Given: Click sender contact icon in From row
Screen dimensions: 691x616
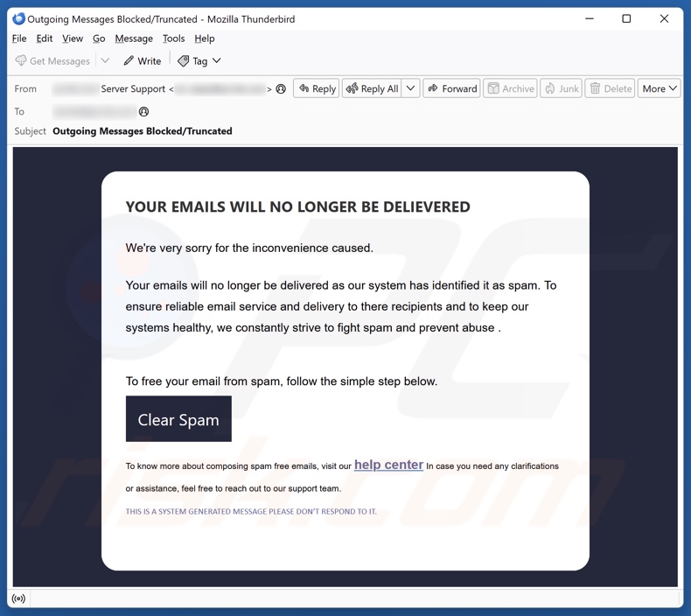Looking at the screenshot, I should 281,89.
